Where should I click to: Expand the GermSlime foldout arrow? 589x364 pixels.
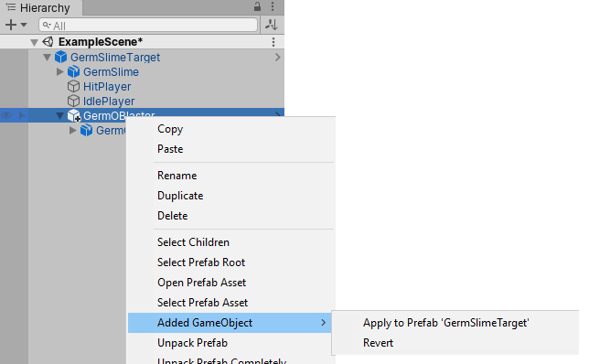[x=59, y=71]
